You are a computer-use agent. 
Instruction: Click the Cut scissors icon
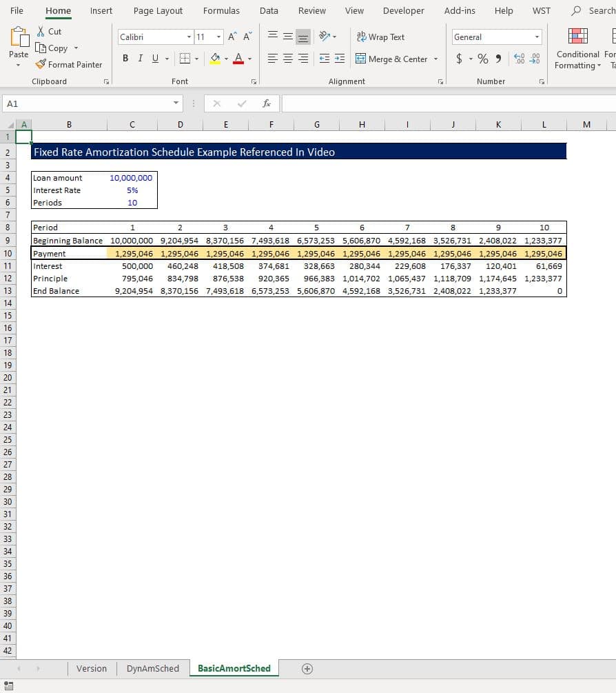click(x=41, y=32)
